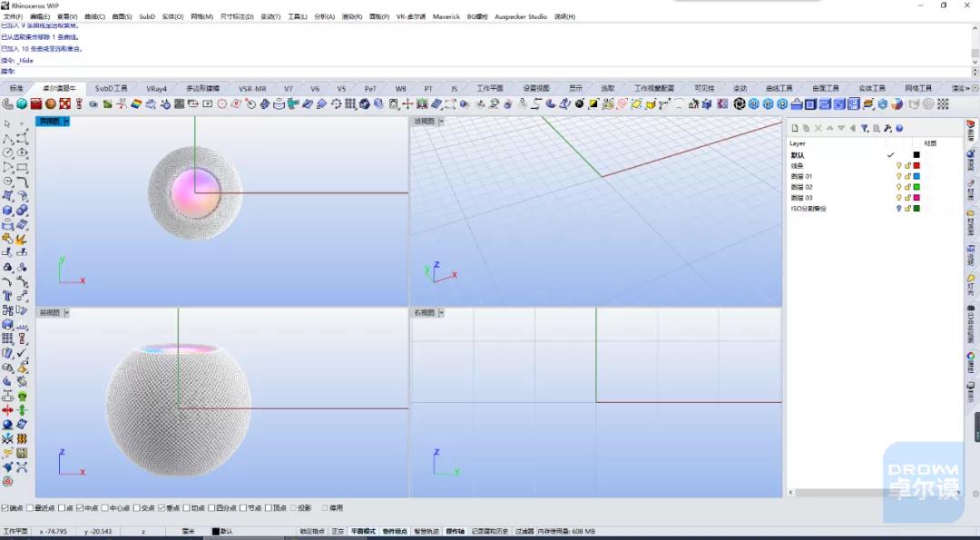Move layer down with down-arrow icon
The height and width of the screenshot is (540, 980).
(841, 128)
